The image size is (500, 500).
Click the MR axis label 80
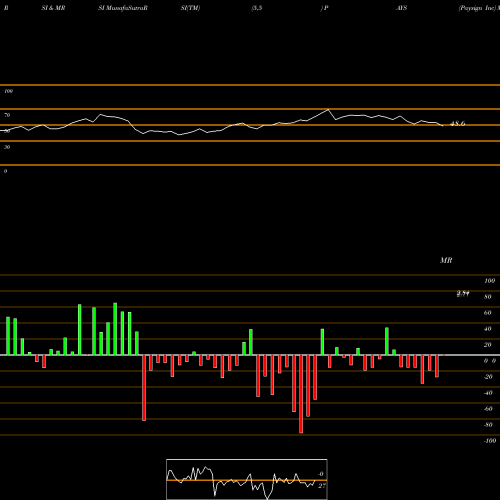tap(487, 297)
